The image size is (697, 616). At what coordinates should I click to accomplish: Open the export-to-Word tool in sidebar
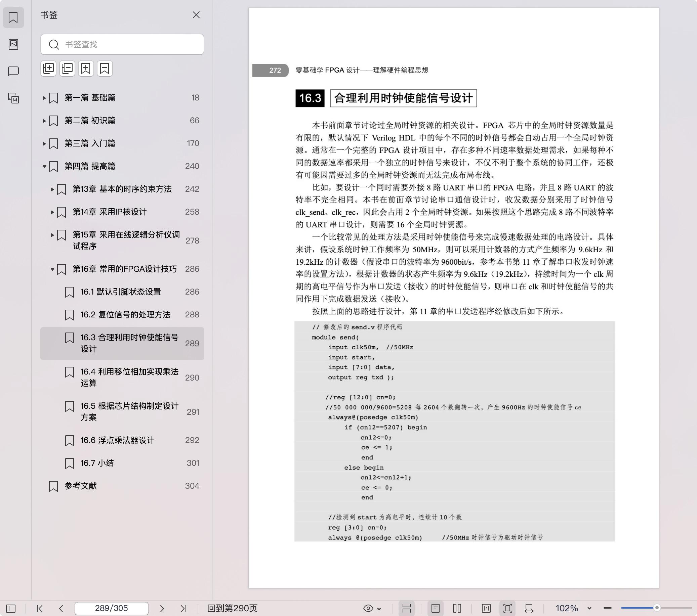(14, 98)
